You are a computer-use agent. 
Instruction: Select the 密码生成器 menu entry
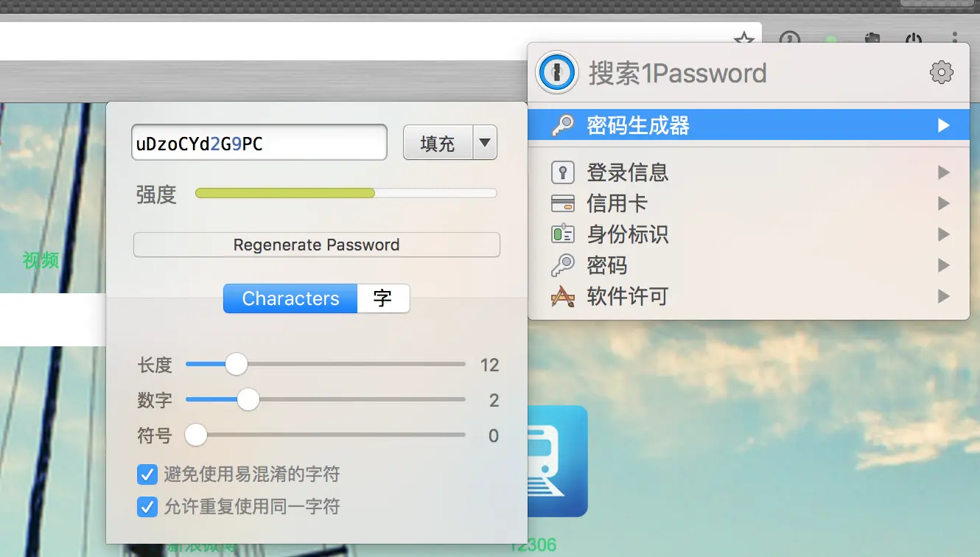pyautogui.click(x=749, y=126)
